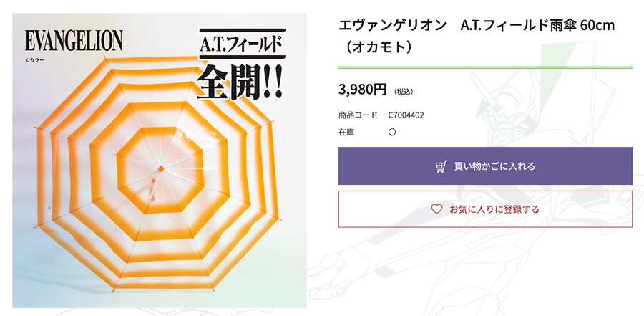This screenshot has height=316, width=644.
Task: Click the EVANGELION logo on product image
Action: pyautogui.click(x=74, y=41)
